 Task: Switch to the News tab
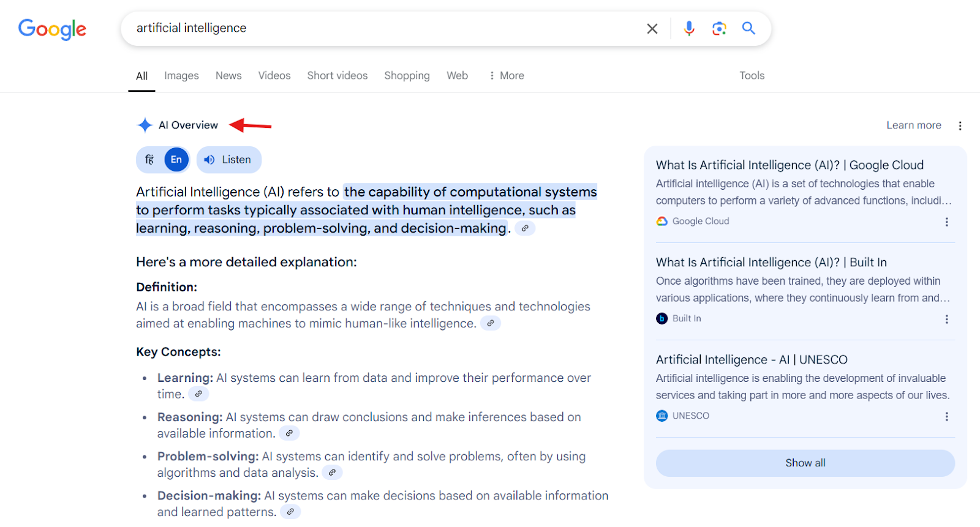228,75
